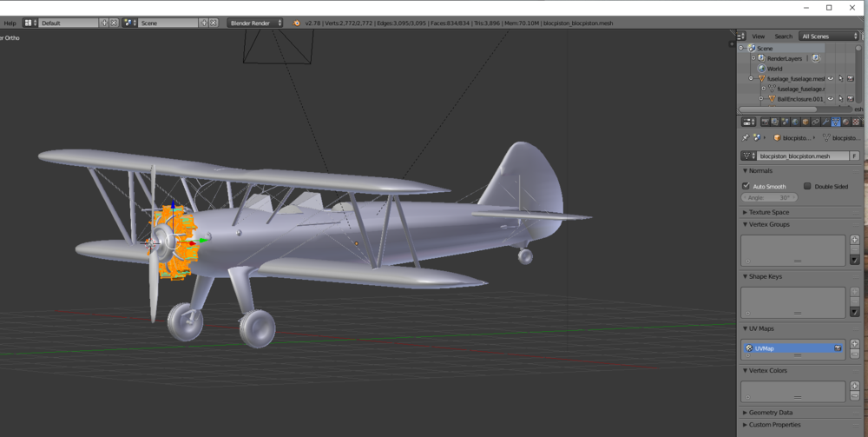The height and width of the screenshot is (437, 868).
Task: Open the scene browse dropdown
Action: coord(129,23)
